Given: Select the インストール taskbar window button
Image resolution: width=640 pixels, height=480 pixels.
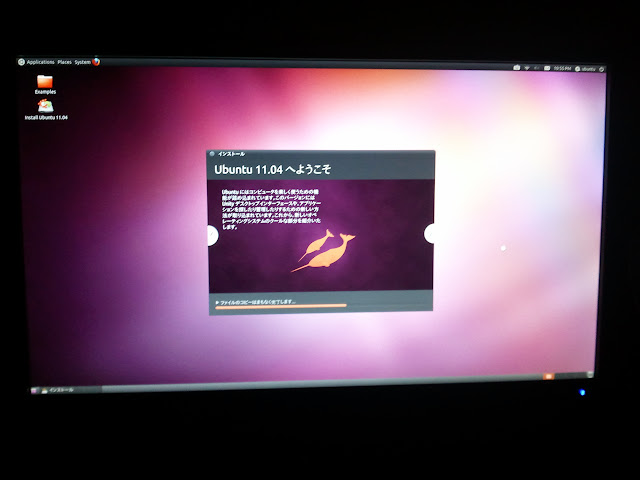Looking at the screenshot, I should [x=71, y=390].
